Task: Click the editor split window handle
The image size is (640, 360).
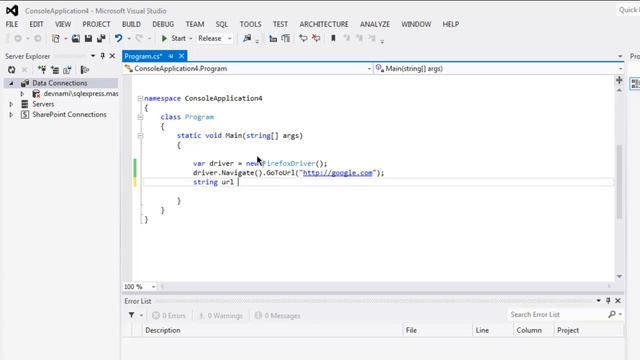Action: click(619, 80)
